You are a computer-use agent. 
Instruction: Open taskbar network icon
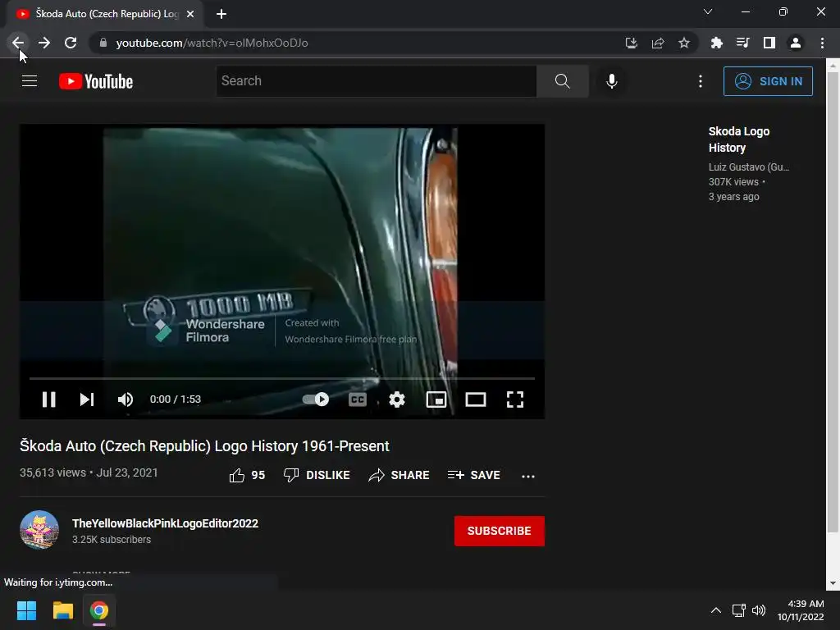739,610
